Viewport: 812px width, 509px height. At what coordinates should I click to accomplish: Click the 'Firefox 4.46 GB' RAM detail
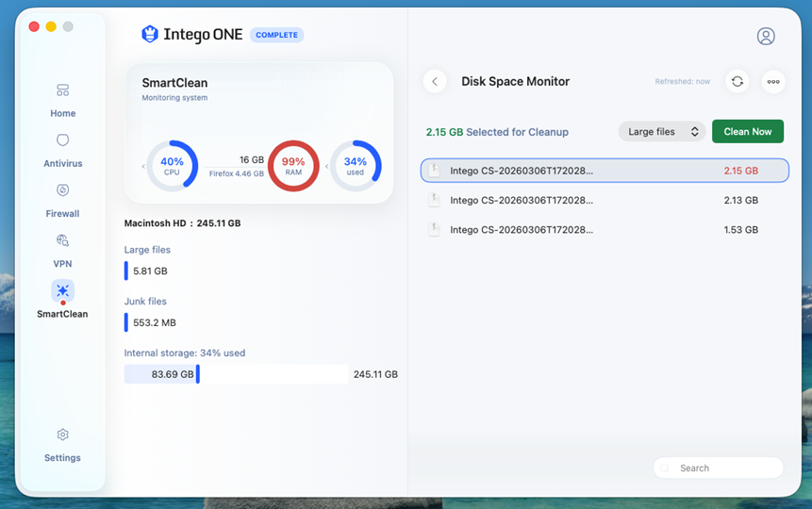tap(236, 173)
